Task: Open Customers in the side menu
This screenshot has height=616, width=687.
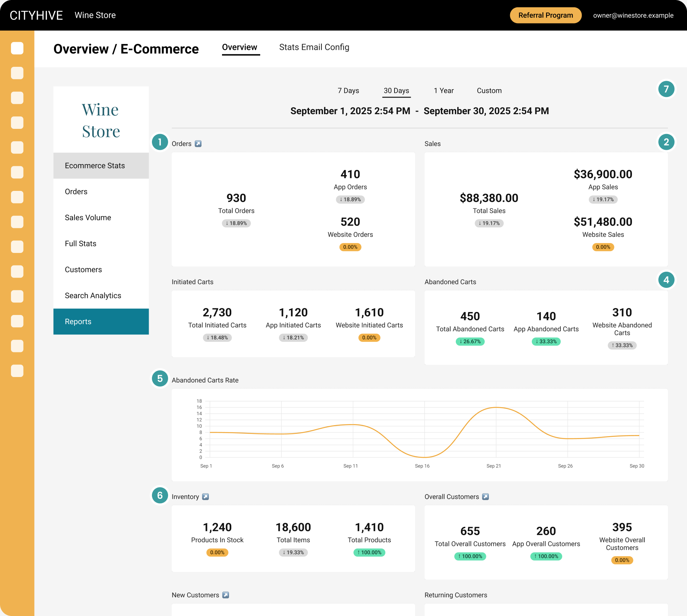Action: tap(101, 270)
